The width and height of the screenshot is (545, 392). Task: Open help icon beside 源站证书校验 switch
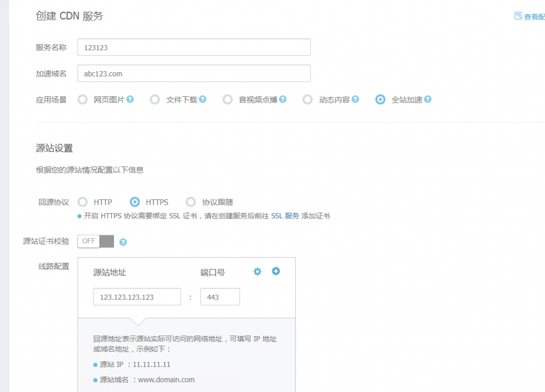(122, 241)
